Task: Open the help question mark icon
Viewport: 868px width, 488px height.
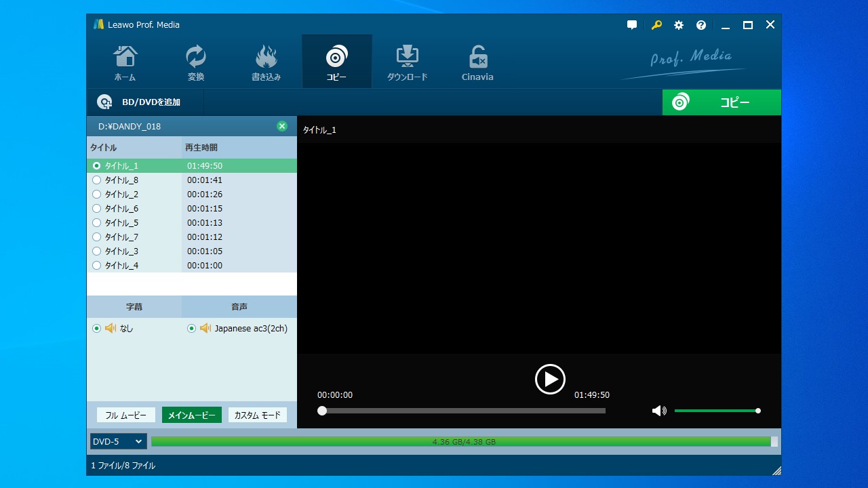Action: [x=701, y=25]
